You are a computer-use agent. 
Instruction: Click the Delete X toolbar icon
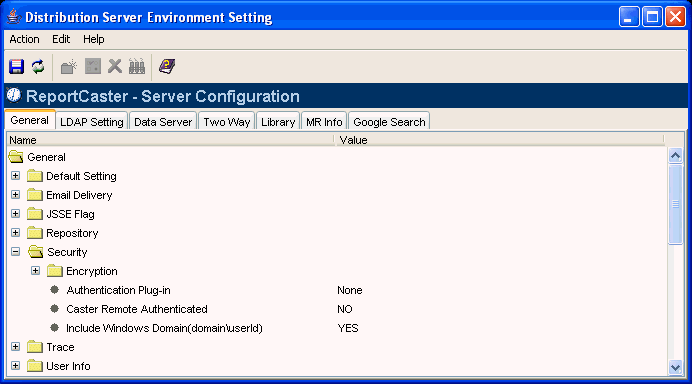click(115, 66)
